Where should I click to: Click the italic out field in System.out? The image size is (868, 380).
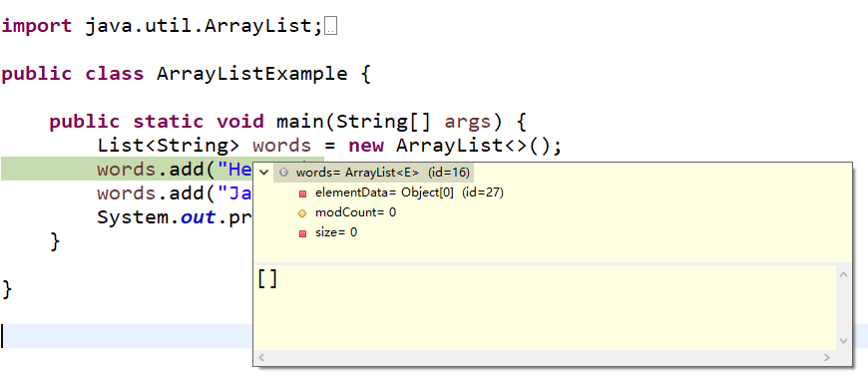click(x=198, y=216)
